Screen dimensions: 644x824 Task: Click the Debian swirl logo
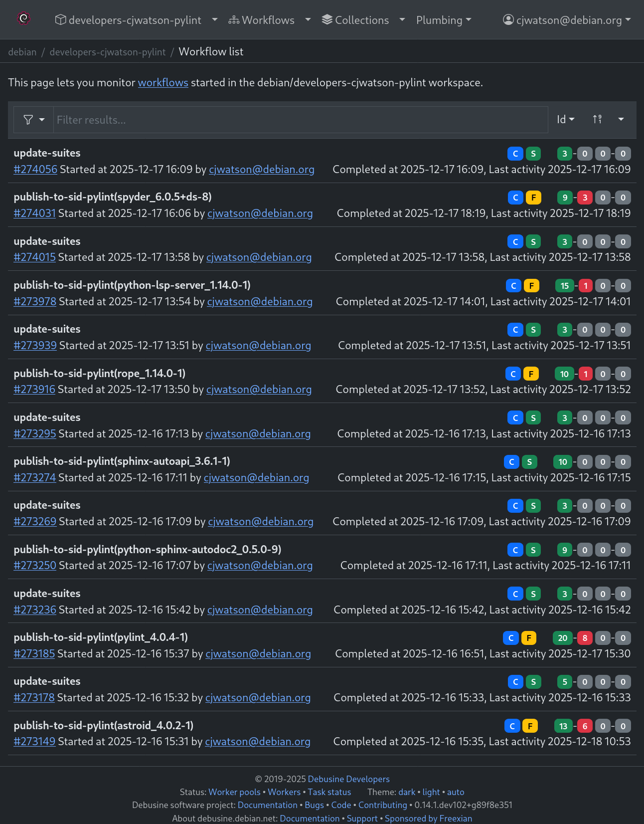pyautogui.click(x=23, y=19)
